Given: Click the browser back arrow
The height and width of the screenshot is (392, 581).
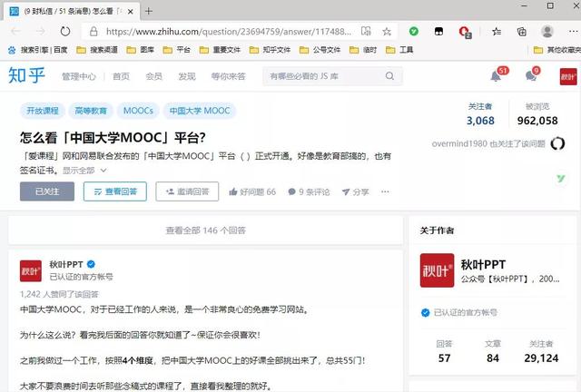Looking at the screenshot, I should pos(16,31).
